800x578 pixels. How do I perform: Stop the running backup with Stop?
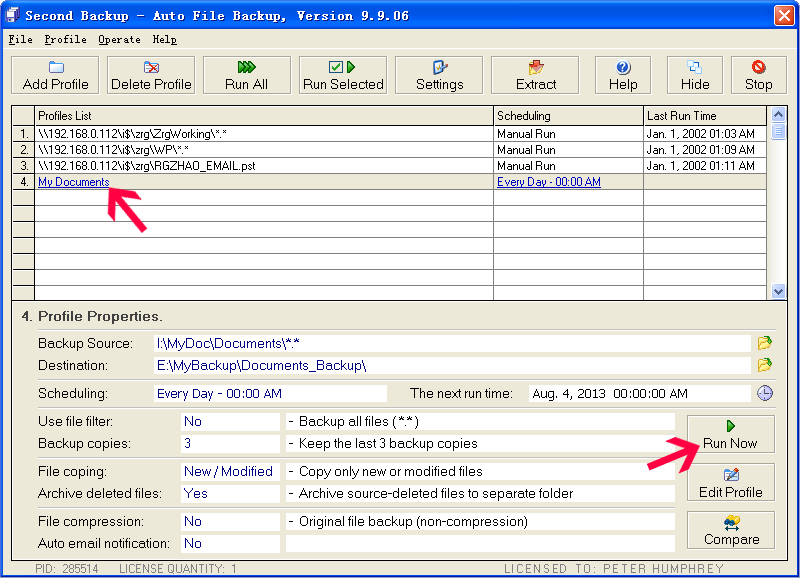[759, 75]
